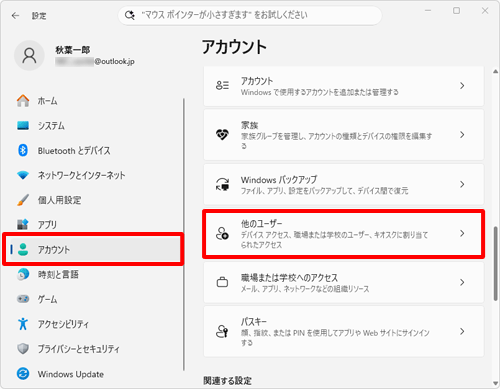This screenshot has width=500, height=389.
Task: Expand the 他のユーザー chevron arrow
Action: coord(462,233)
